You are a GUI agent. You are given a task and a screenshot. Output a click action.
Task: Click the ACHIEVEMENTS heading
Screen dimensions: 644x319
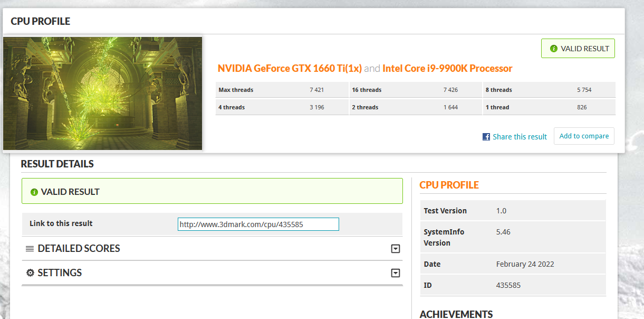456,314
